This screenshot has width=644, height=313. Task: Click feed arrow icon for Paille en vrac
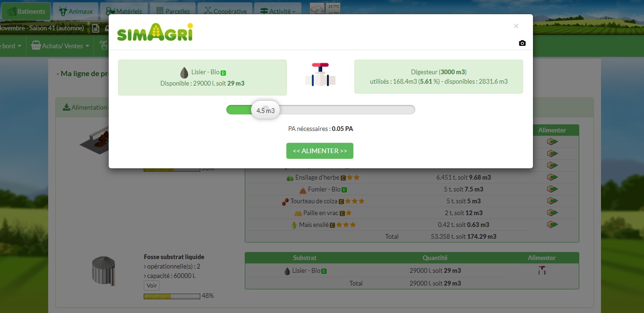coord(552,213)
